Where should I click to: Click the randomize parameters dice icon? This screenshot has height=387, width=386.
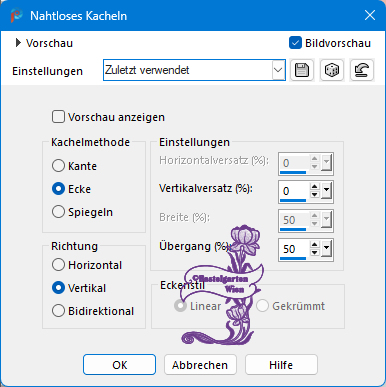click(x=332, y=70)
